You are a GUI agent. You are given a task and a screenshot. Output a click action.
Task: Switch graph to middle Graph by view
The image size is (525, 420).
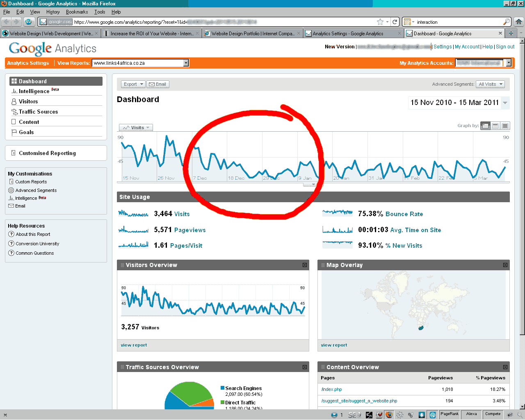point(495,126)
